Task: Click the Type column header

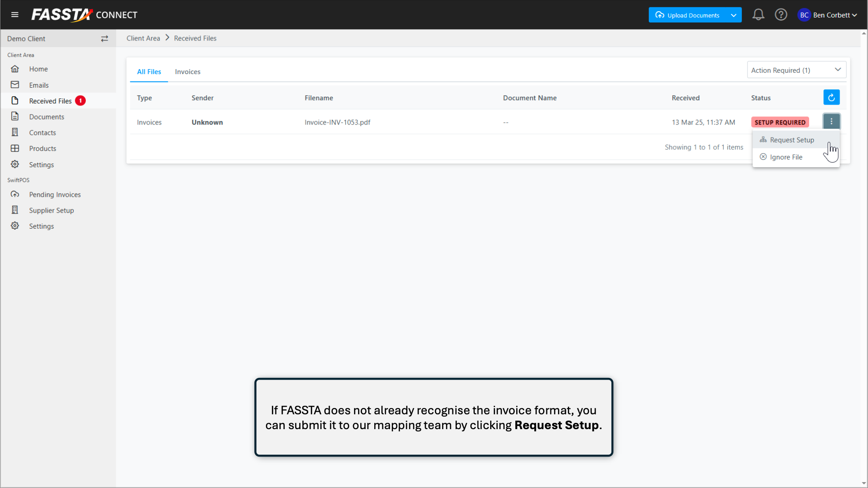Action: point(144,98)
